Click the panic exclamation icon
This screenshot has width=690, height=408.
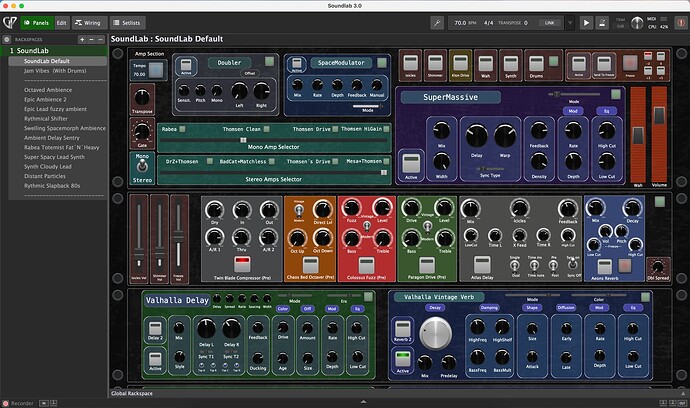pyautogui.click(x=681, y=22)
